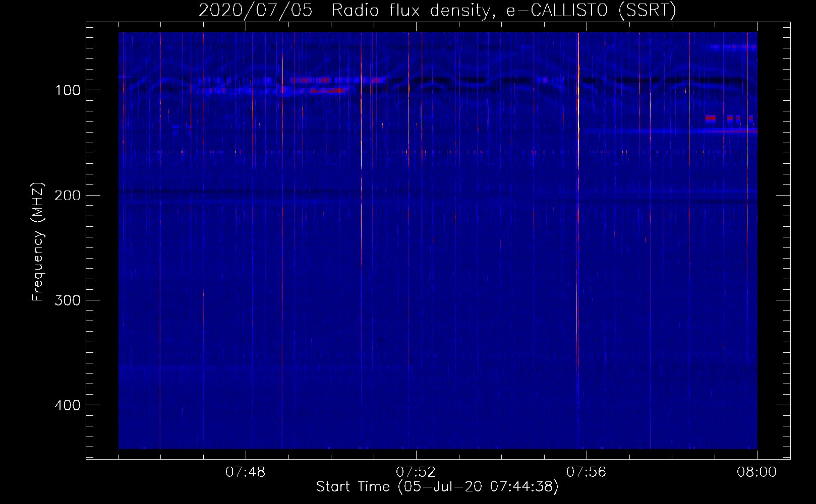
Task: Click the red patch near 130 MHz before 08:00
Action: coord(711,118)
